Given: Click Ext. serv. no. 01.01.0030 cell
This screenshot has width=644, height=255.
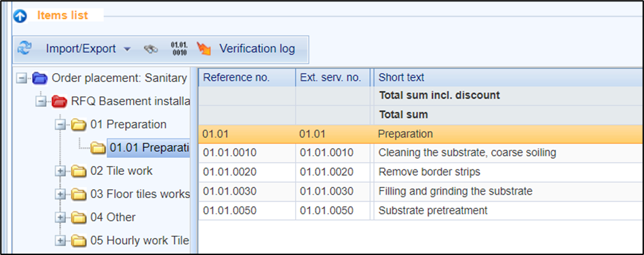Looking at the screenshot, I should click(333, 191).
